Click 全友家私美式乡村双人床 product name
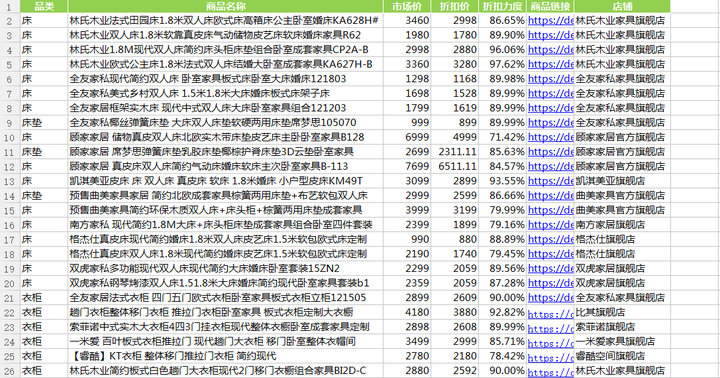The width and height of the screenshot is (720, 378). point(199,94)
